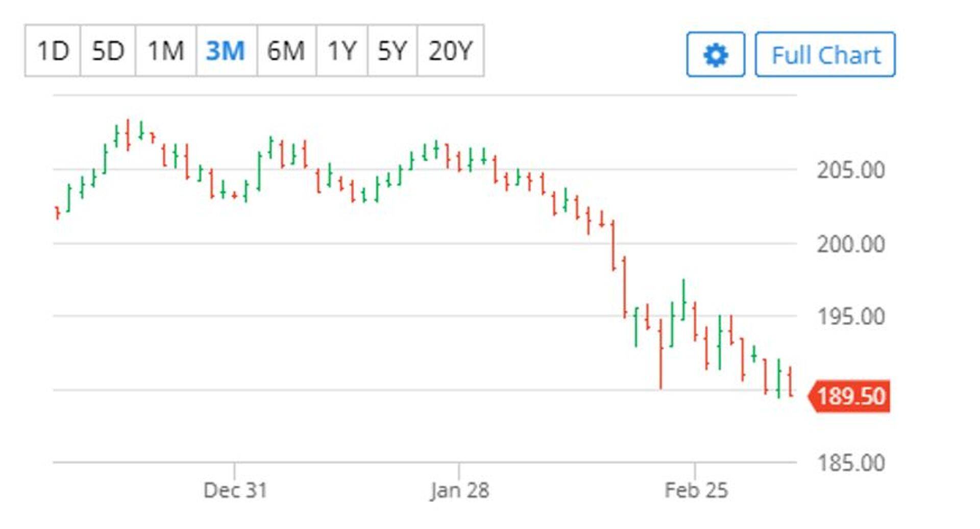Image resolution: width=980 pixels, height=529 pixels.
Task: Click the red 189.50 current price tag
Action: tap(850, 396)
